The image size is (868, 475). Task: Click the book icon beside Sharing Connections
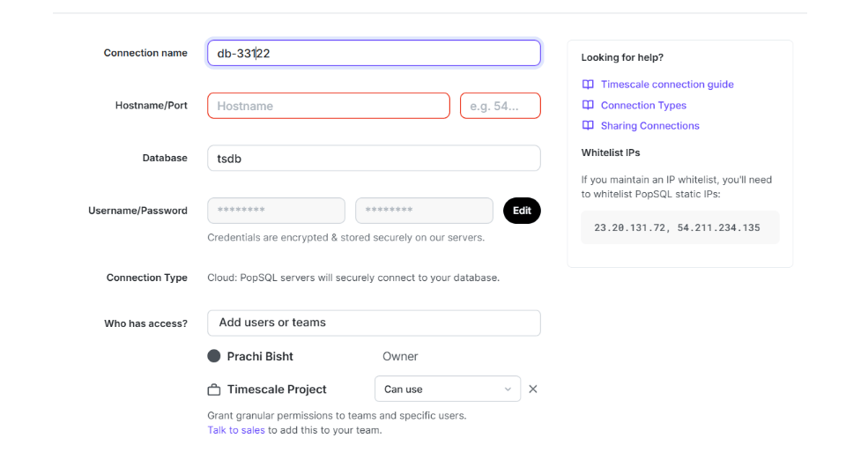coord(588,126)
